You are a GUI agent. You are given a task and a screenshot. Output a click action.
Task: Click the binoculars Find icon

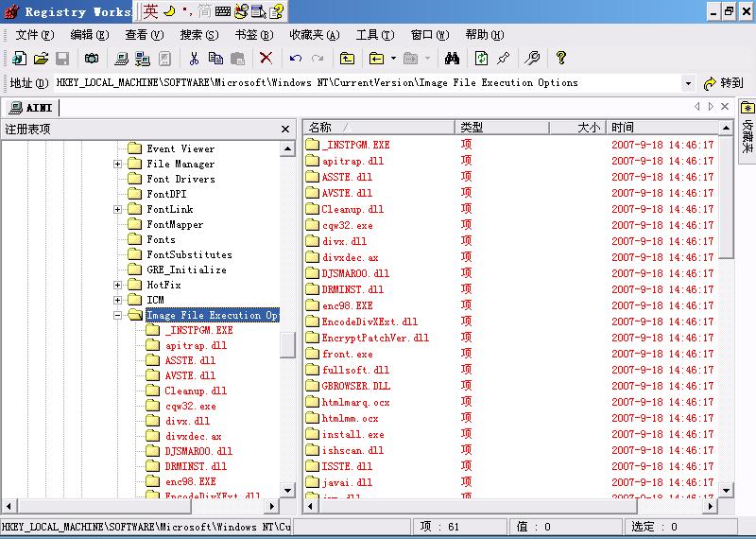click(452, 59)
